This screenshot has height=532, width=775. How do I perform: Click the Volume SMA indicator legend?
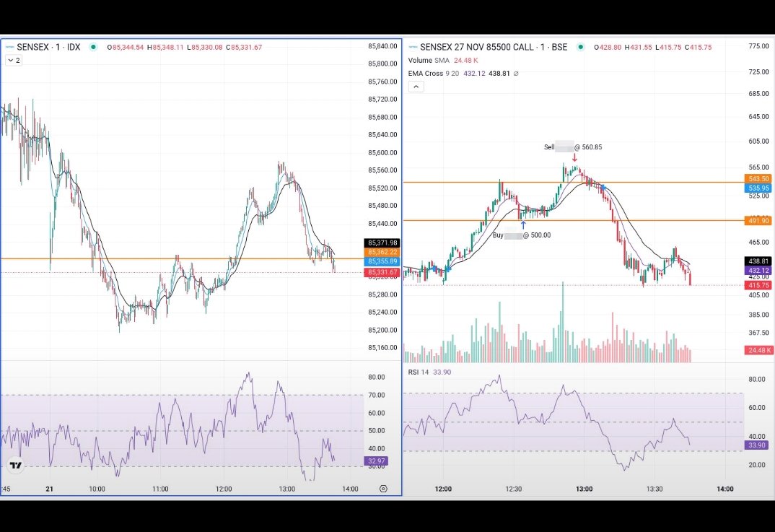pyautogui.click(x=443, y=61)
